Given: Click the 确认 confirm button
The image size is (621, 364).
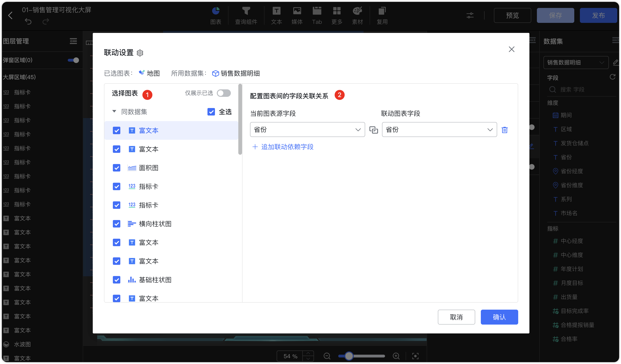Looking at the screenshot, I should (499, 317).
